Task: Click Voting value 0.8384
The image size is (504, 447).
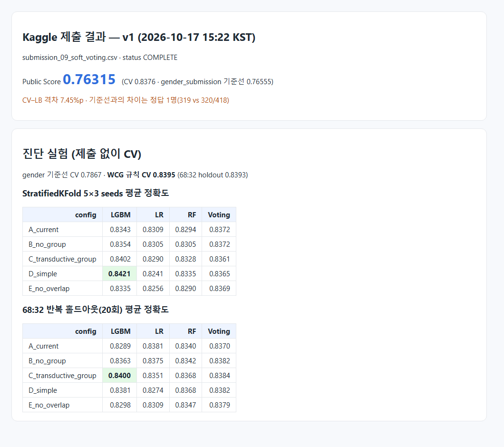Action: pyautogui.click(x=220, y=376)
